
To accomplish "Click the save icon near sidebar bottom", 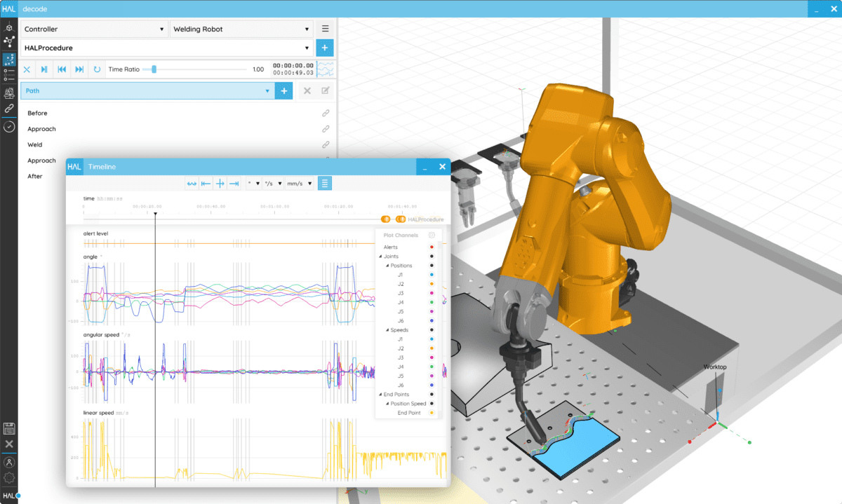I will point(9,428).
